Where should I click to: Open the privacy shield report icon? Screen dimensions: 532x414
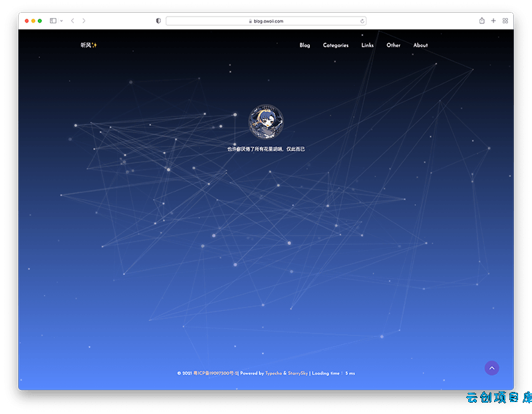[158, 21]
